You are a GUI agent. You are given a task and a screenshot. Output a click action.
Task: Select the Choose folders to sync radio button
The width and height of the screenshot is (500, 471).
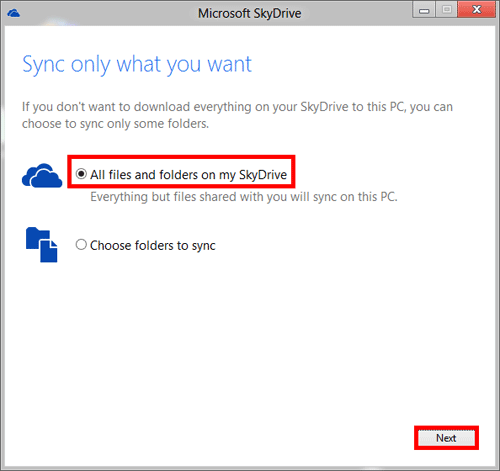pos(81,245)
